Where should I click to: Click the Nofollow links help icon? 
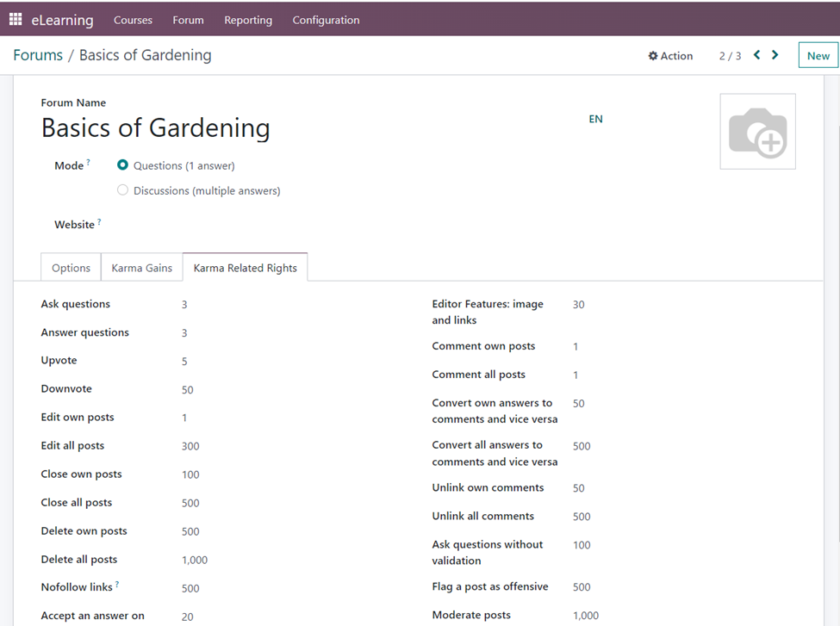(117, 585)
